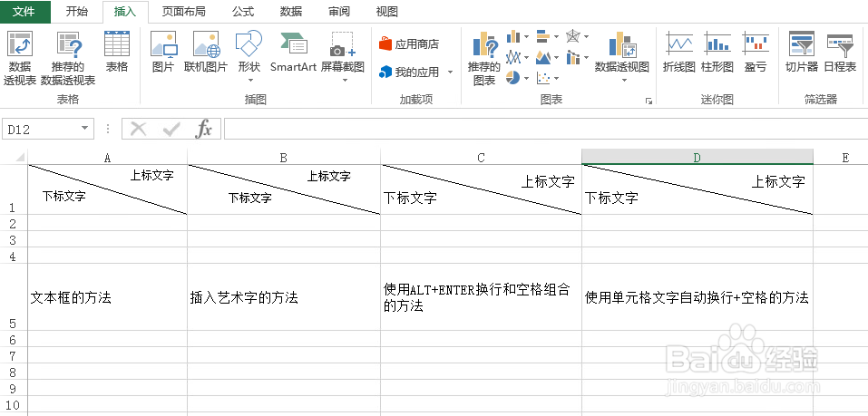Click 上标文字 WordArt in column B
The image size is (868, 416).
tap(329, 177)
